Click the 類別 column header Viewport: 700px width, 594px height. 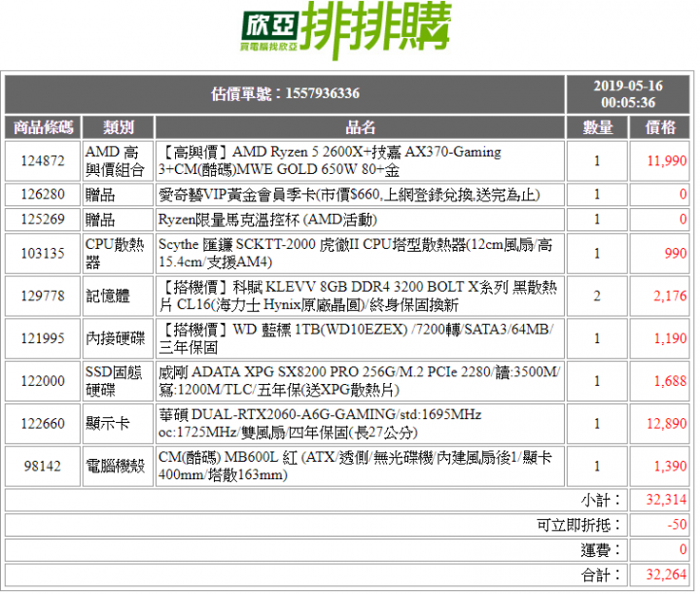tap(119, 127)
